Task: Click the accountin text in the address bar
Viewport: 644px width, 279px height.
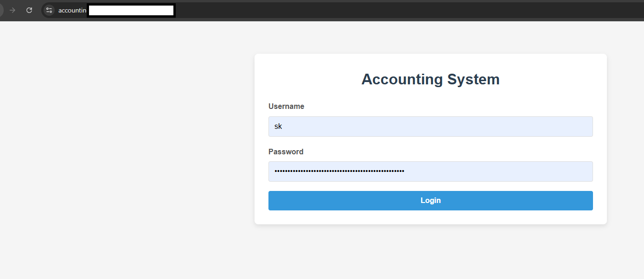Action: coord(72,10)
